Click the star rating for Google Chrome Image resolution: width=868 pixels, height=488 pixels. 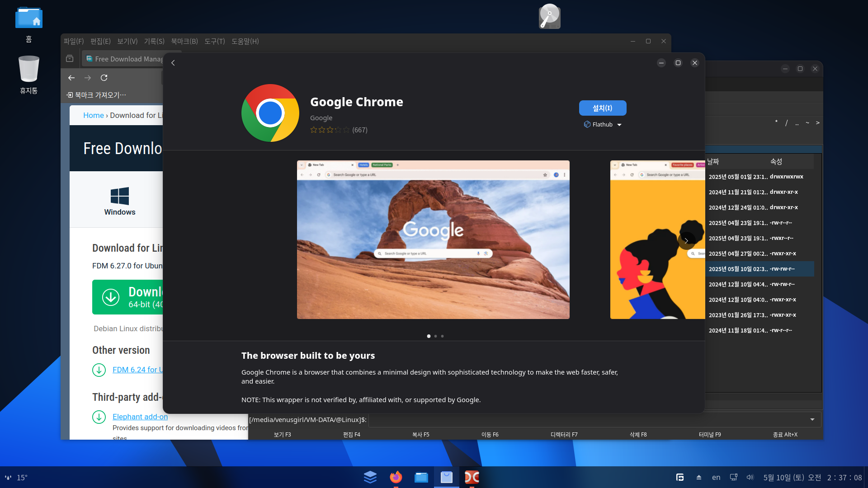330,130
